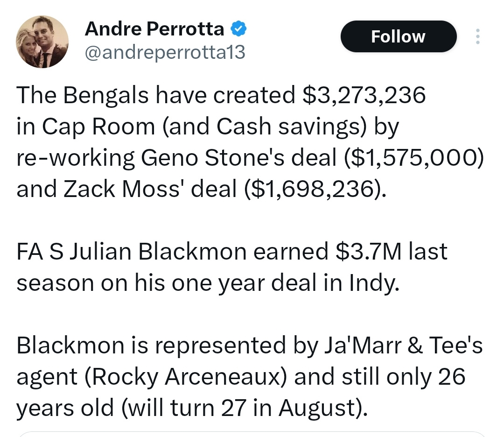The height and width of the screenshot is (437, 504).
Task: Click the name Julian Blackmon
Action: point(158,252)
